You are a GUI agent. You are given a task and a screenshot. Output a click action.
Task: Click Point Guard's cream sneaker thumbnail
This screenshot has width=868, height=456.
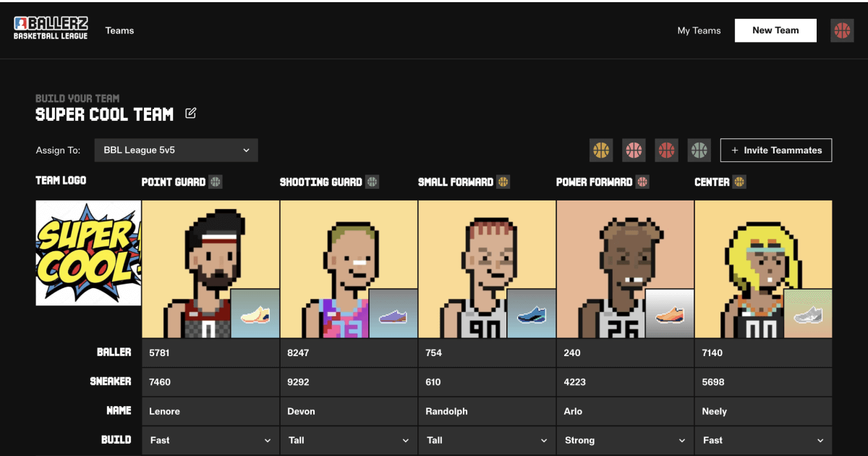255,313
